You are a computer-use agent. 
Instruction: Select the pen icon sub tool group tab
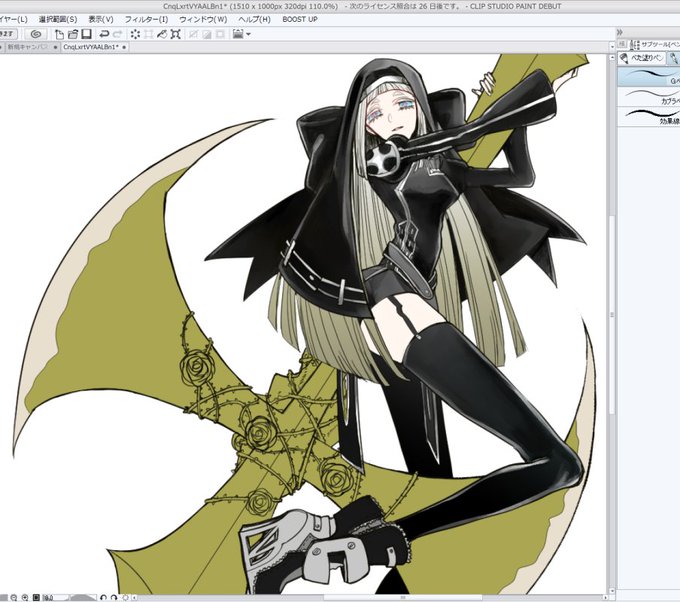(673, 58)
